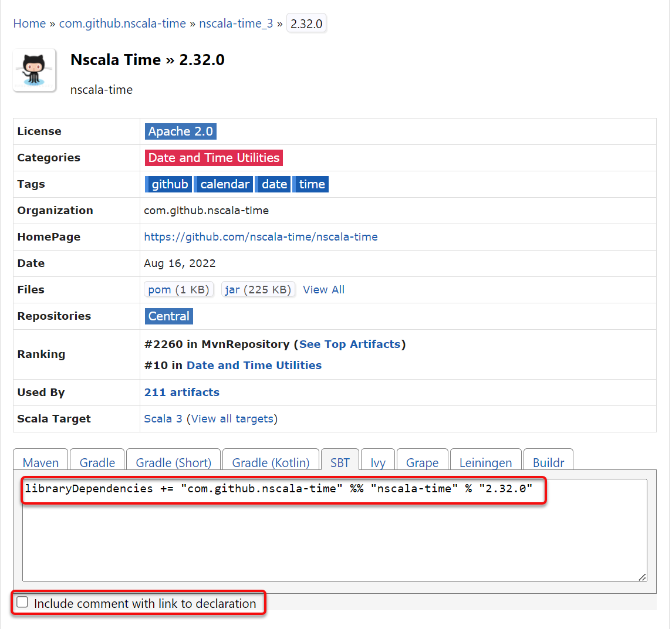Click inside the SBT dependency text area

tap(335, 530)
